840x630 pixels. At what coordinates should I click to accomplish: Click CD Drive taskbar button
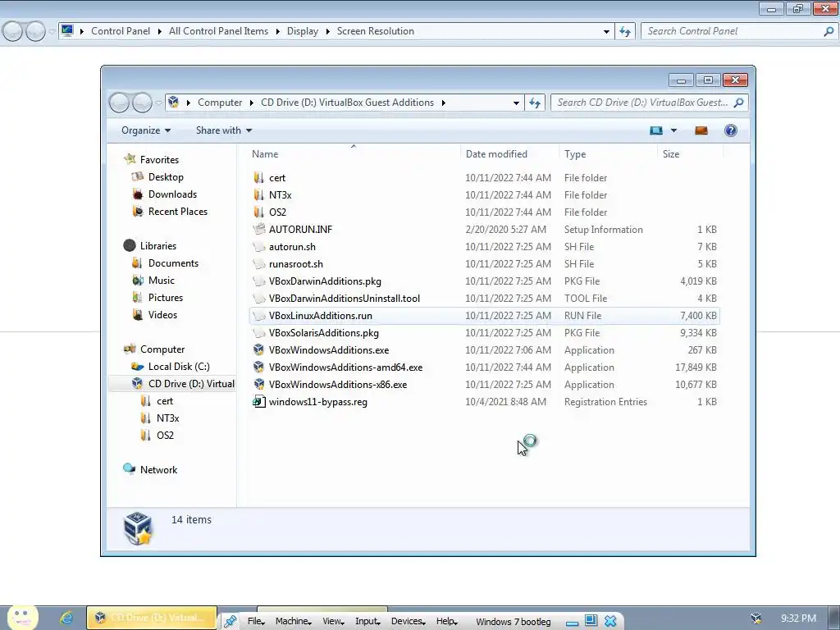(x=152, y=618)
